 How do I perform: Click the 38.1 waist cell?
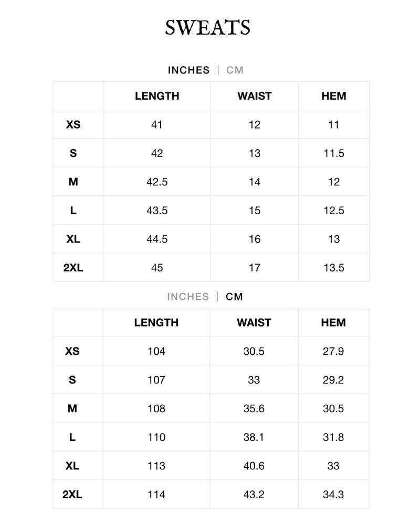254,437
